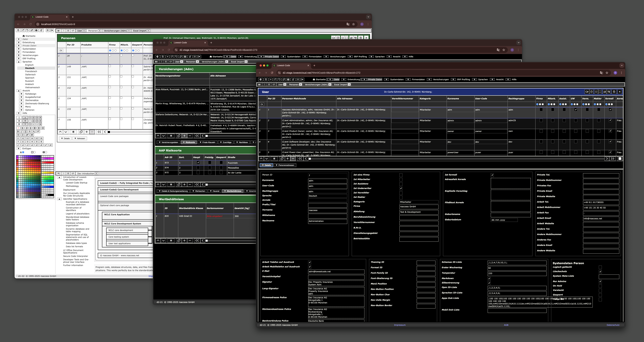The height and width of the screenshot is (342, 644).
Task: Collapse Introduction of Lowest-Code Development tree item
Action: (x=59, y=177)
